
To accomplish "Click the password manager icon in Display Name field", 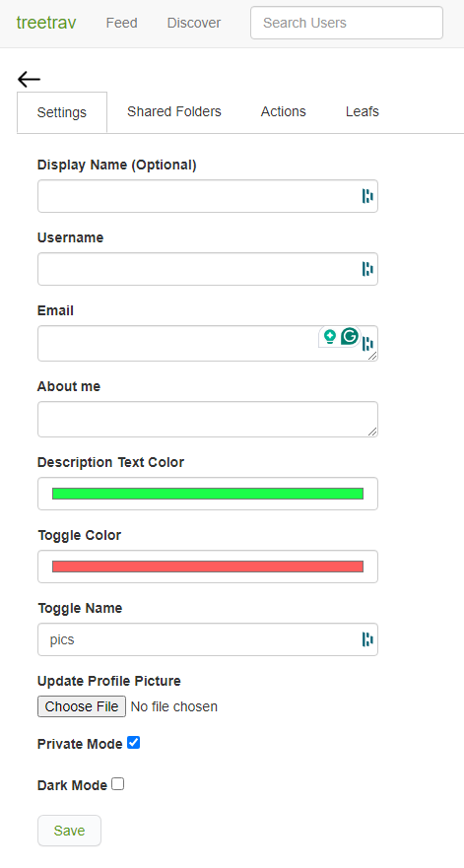I will pyautogui.click(x=367, y=196).
